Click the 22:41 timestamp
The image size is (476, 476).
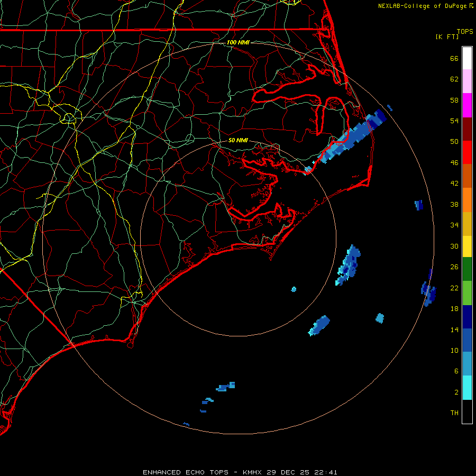[325, 472]
